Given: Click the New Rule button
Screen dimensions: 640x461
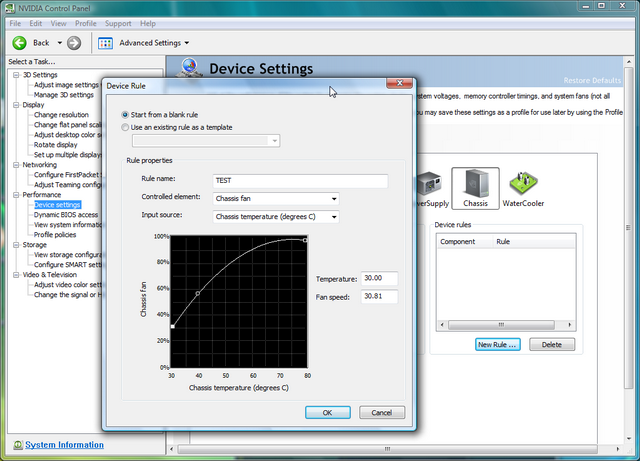Looking at the screenshot, I should pos(498,345).
